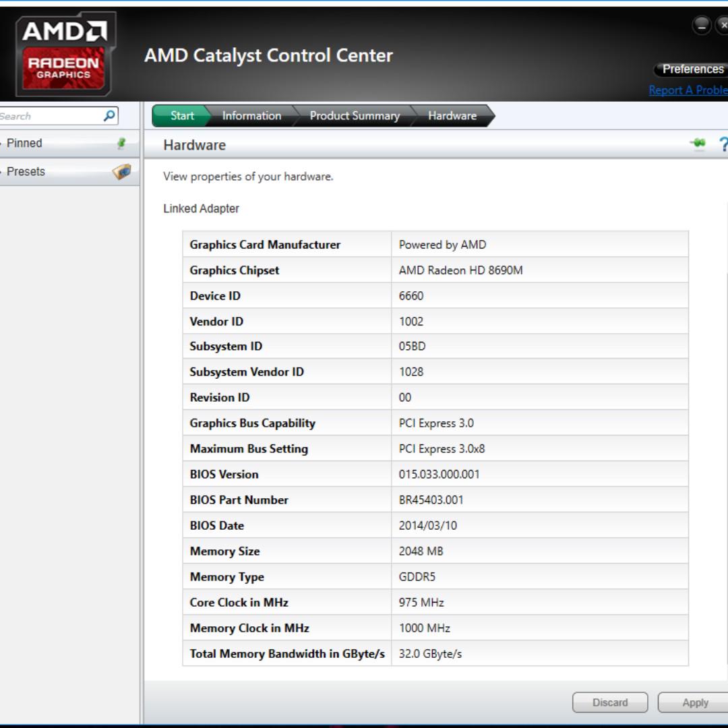The width and height of the screenshot is (728, 728).
Task: Open help with the question mark icon
Action: pyautogui.click(x=723, y=144)
